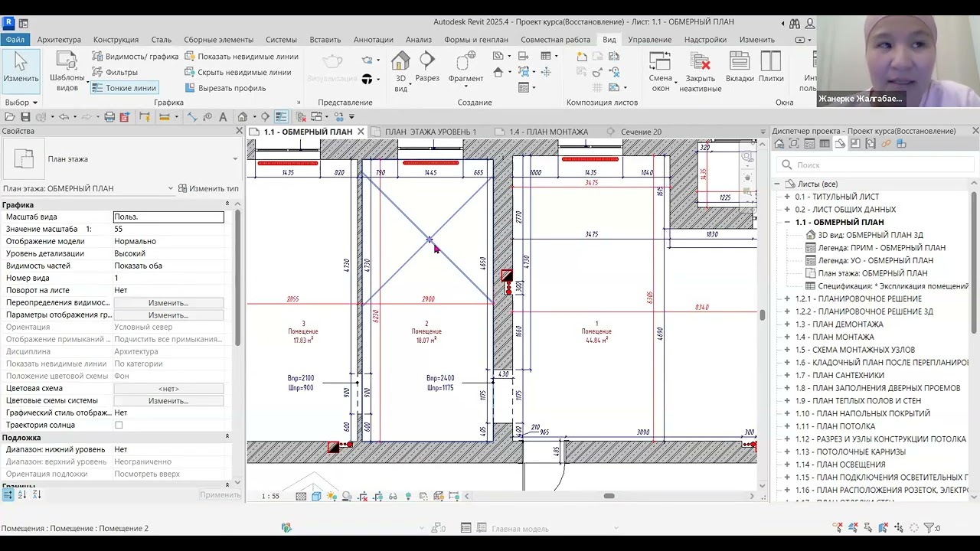Image resolution: width=980 pixels, height=551 pixels.
Task: Switch to ПЛАН ЭТАЖА УРОВЕНЬ 1 view tab
Action: tap(430, 132)
